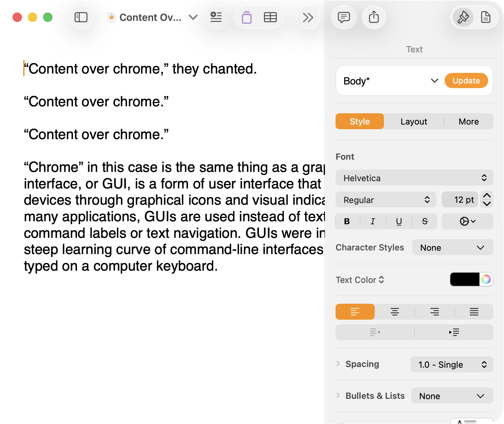Expand hidden toolbar items with the chevron icon
Screen dimensions: 504x424
coord(308,17)
